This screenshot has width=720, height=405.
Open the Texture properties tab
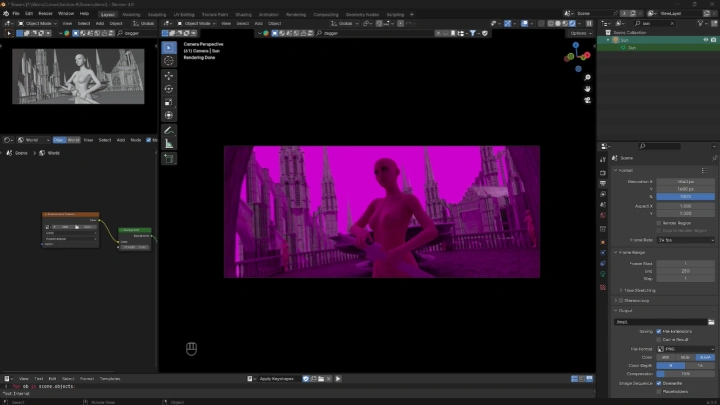click(x=603, y=287)
